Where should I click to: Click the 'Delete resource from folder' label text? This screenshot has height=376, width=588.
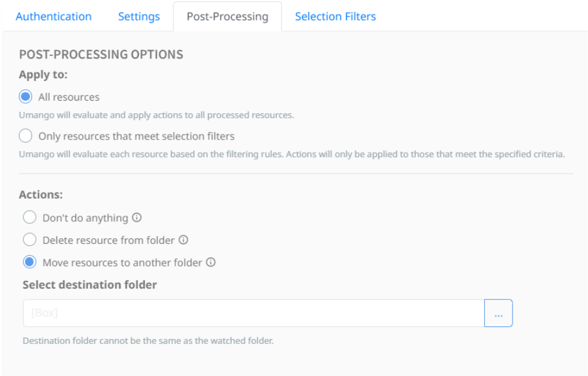tap(109, 240)
